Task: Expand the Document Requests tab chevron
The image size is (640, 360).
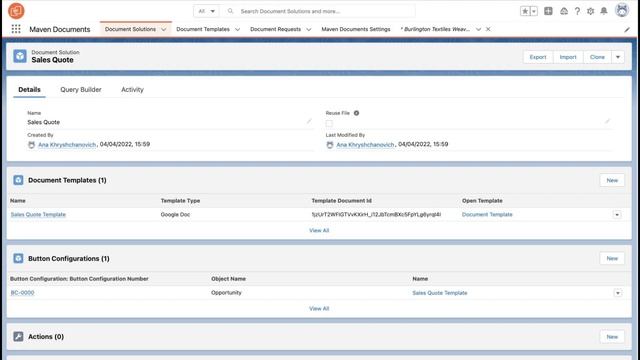Action: click(x=309, y=29)
